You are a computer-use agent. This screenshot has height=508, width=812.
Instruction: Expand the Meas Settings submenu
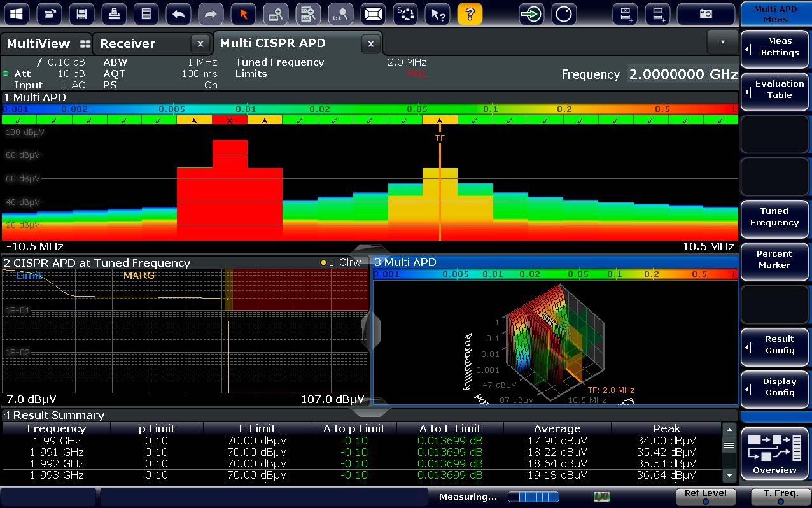(774, 47)
